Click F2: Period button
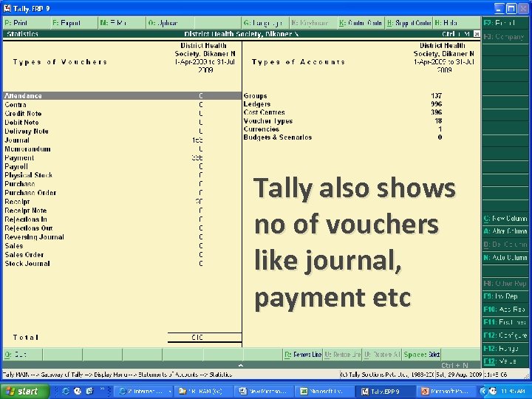This screenshot has height=399, width=532. pos(505,23)
